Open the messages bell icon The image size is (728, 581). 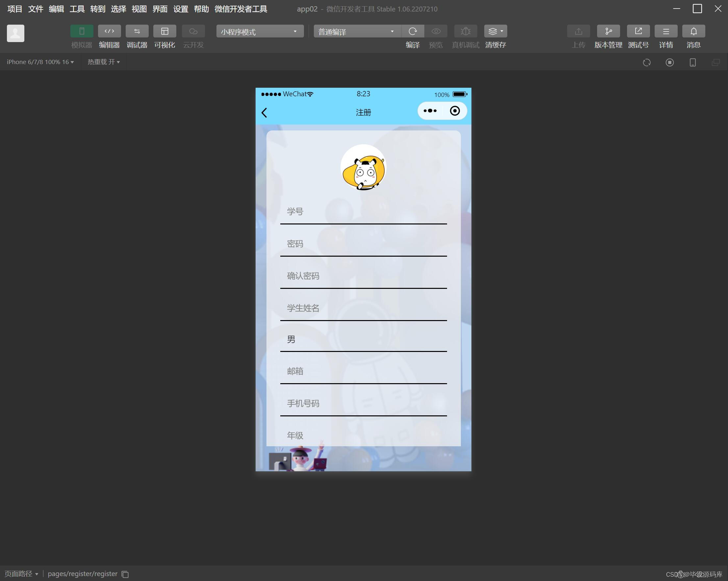[693, 31]
